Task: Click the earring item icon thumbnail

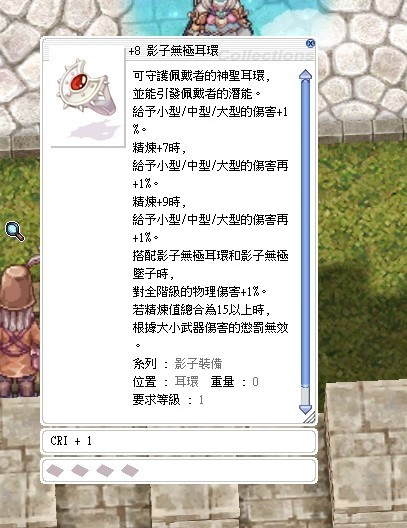Action: tap(88, 97)
